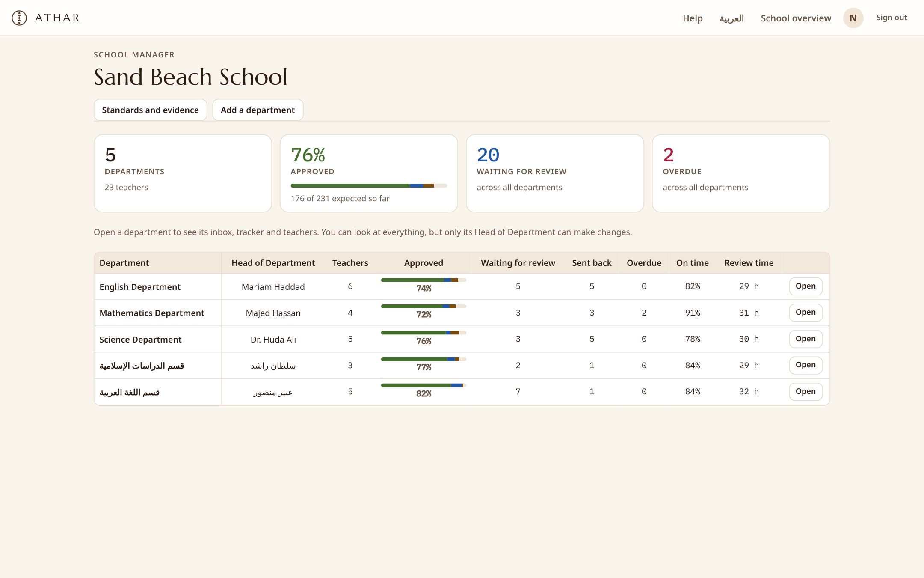Click Mariam Haddad in the table
This screenshot has width=924, height=578.
(x=273, y=287)
